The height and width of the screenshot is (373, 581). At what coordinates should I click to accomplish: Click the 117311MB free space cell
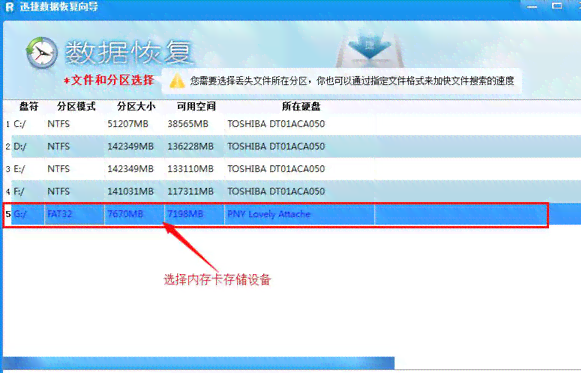point(190,192)
